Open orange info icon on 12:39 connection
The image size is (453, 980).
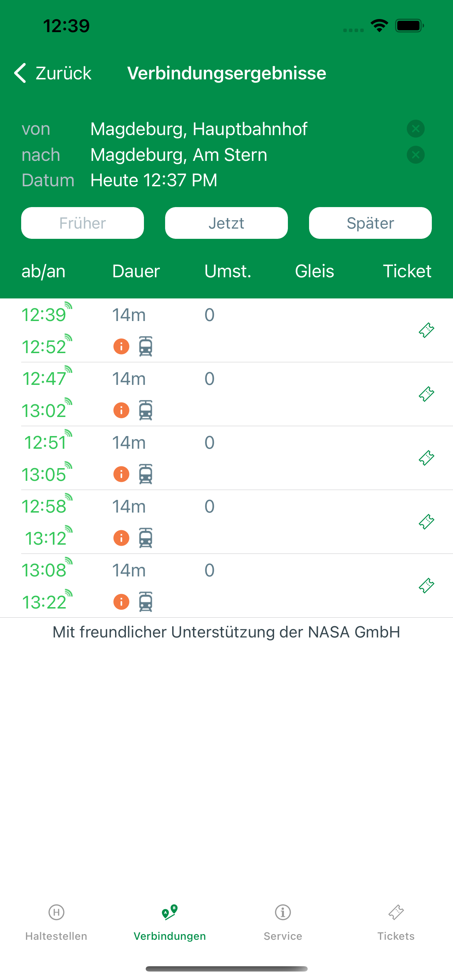tap(121, 346)
